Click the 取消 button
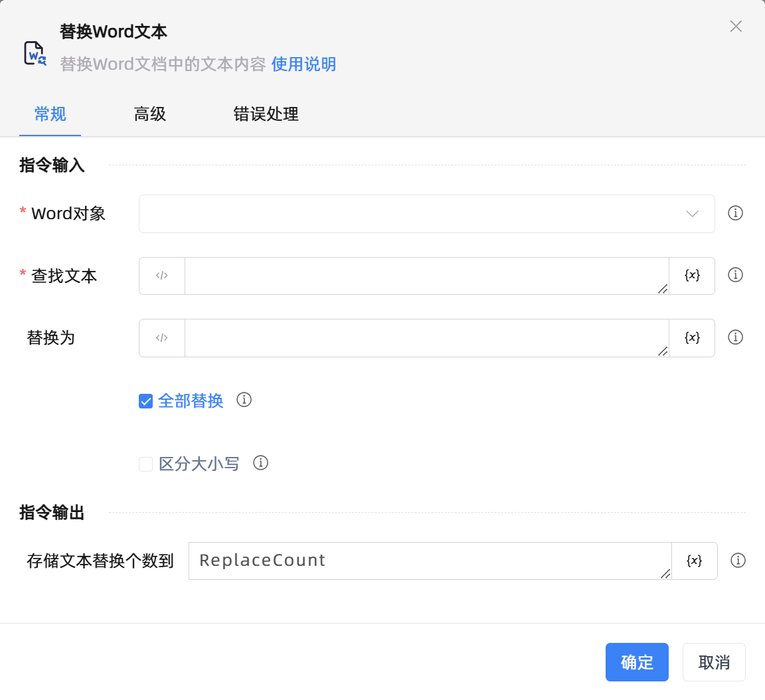This screenshot has width=765, height=700. pos(714,662)
